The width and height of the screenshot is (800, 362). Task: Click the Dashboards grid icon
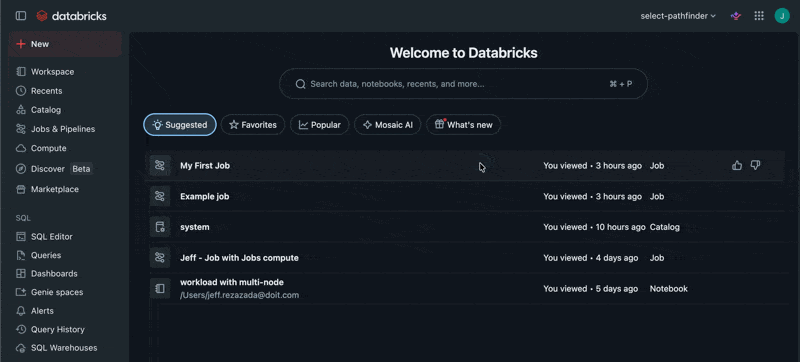[x=21, y=274]
